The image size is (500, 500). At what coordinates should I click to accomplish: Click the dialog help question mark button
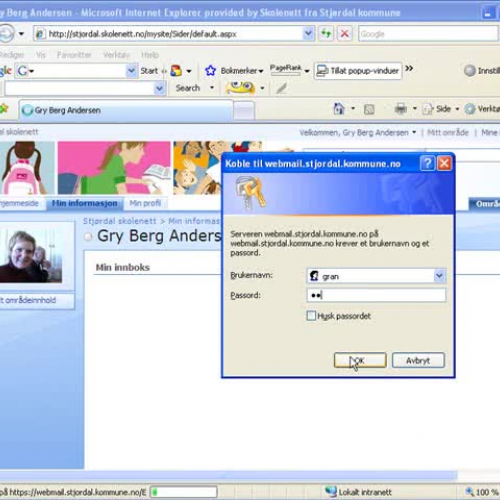tap(427, 163)
